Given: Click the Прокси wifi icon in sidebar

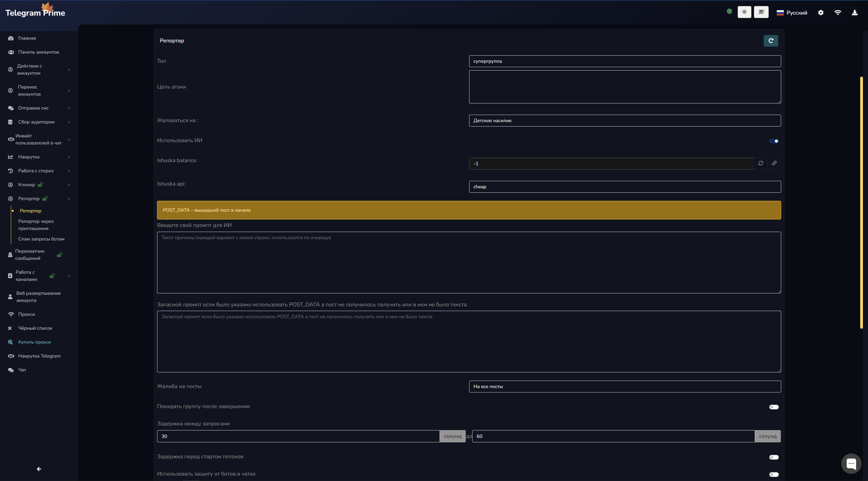Looking at the screenshot, I should (11, 314).
